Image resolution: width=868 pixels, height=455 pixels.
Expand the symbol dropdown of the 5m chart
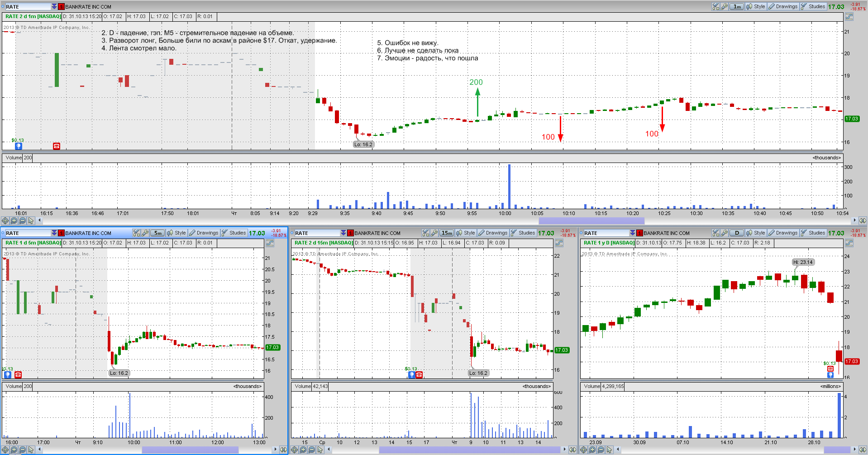54,233
